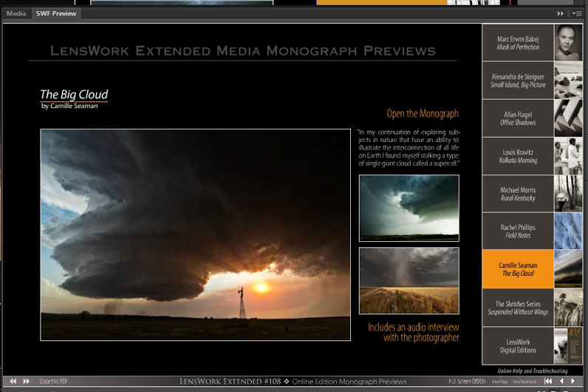Open Michael Morris Rural Kentucky entry
The image size is (588, 392).
[518, 194]
